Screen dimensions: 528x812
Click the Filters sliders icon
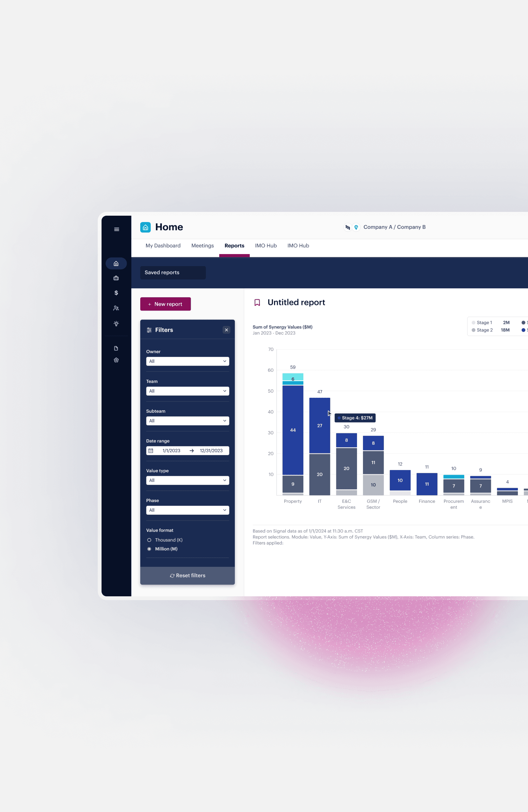click(149, 330)
